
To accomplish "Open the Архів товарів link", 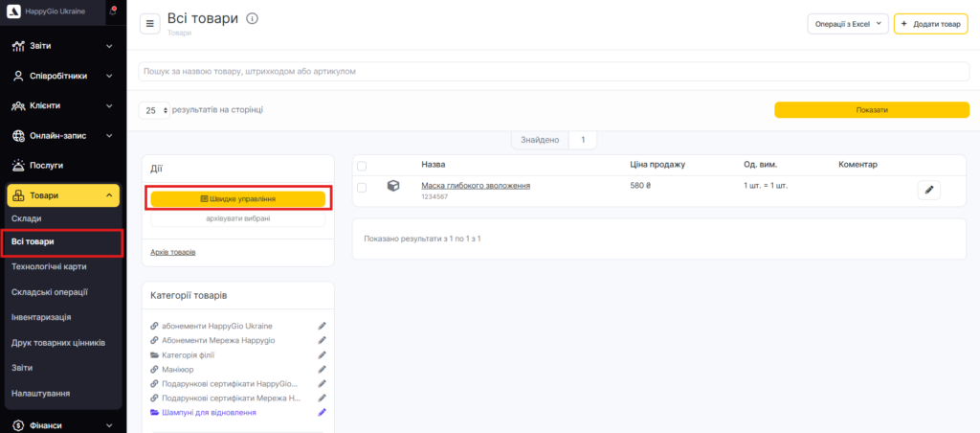I will pos(173,252).
